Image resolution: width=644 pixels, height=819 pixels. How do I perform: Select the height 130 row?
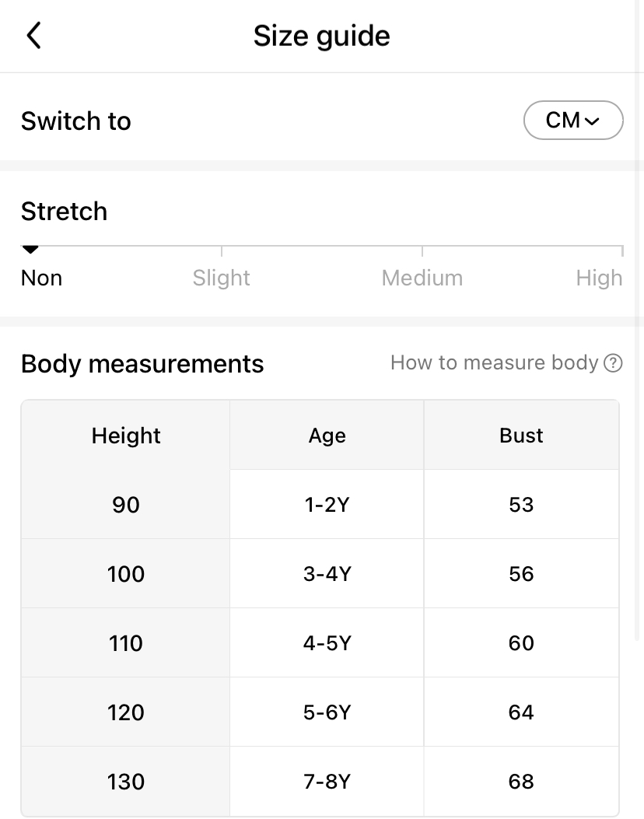point(126,782)
